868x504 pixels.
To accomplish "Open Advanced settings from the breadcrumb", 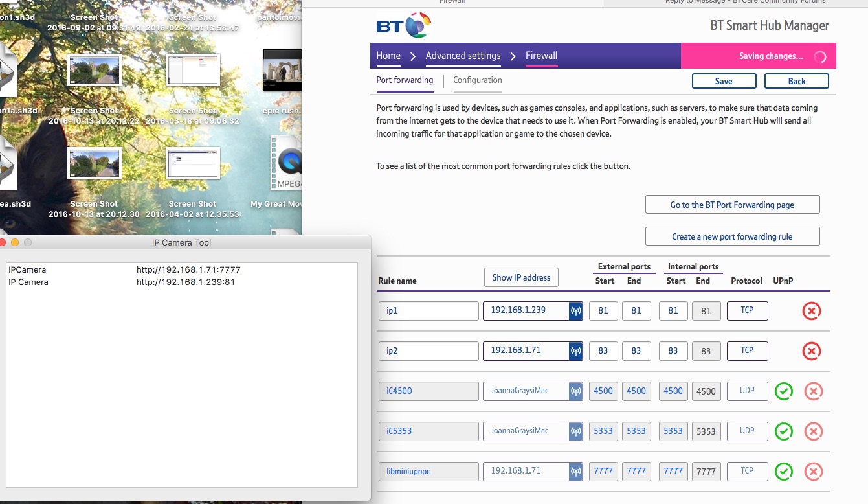I will 462,56.
